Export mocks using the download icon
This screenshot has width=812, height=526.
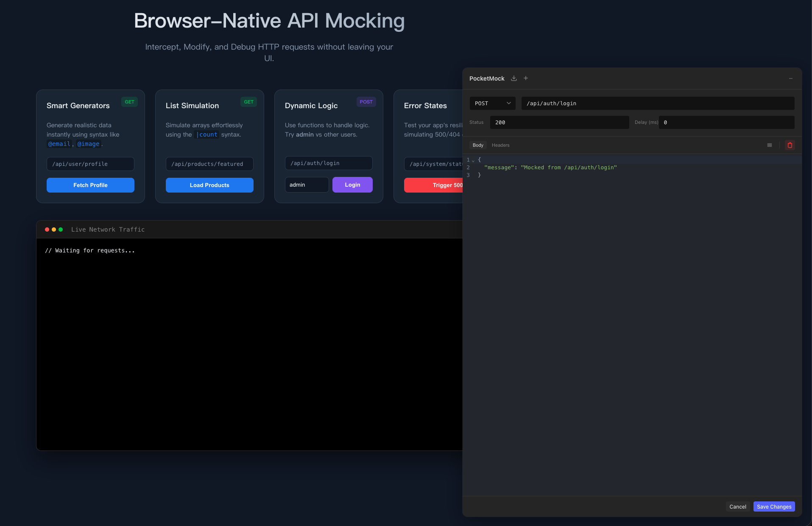pos(514,78)
